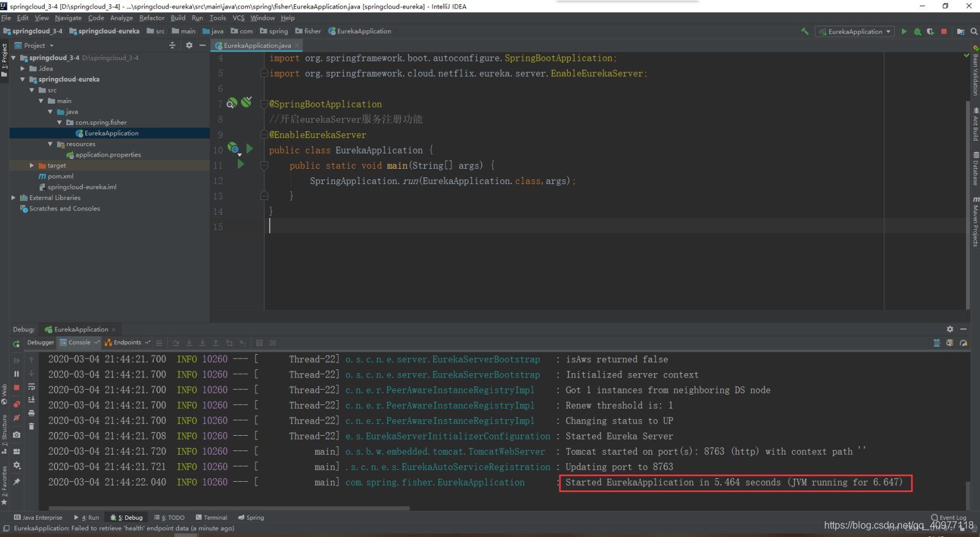Open debug sidebar settings gear

17,466
